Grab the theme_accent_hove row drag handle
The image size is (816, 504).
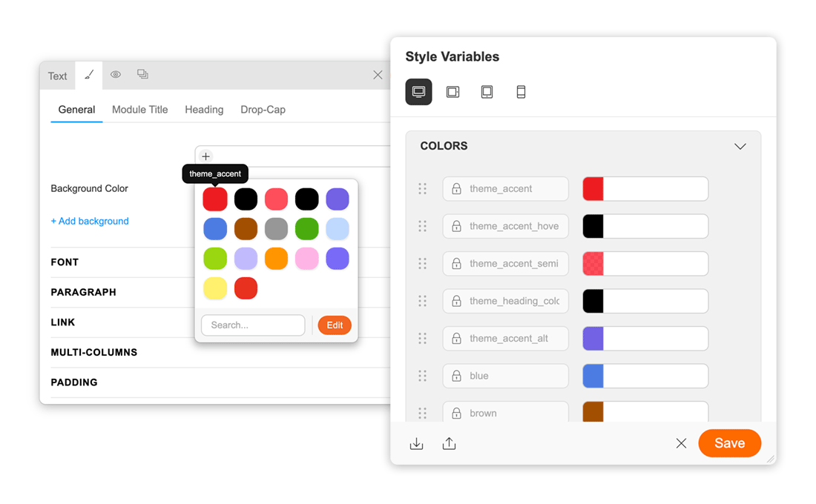423,226
